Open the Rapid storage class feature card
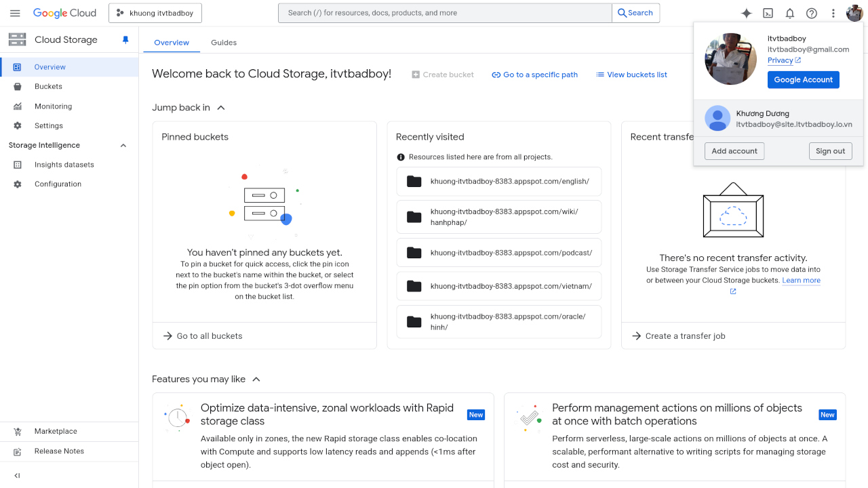Viewport: 868px width, 488px height. pyautogui.click(x=323, y=439)
